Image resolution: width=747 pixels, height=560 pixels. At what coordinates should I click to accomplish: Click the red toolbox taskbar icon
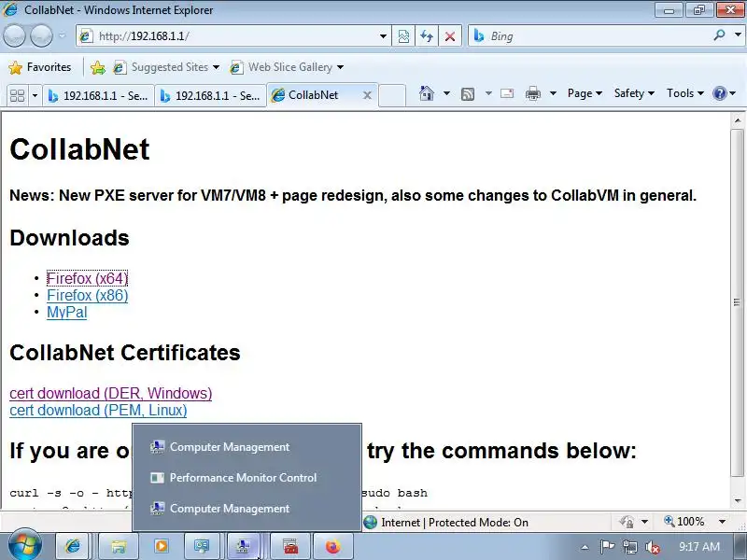click(x=290, y=546)
